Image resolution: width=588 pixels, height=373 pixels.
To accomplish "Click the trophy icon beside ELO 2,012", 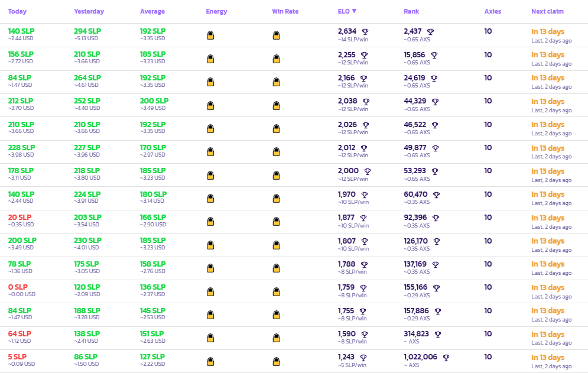I will [x=364, y=148].
